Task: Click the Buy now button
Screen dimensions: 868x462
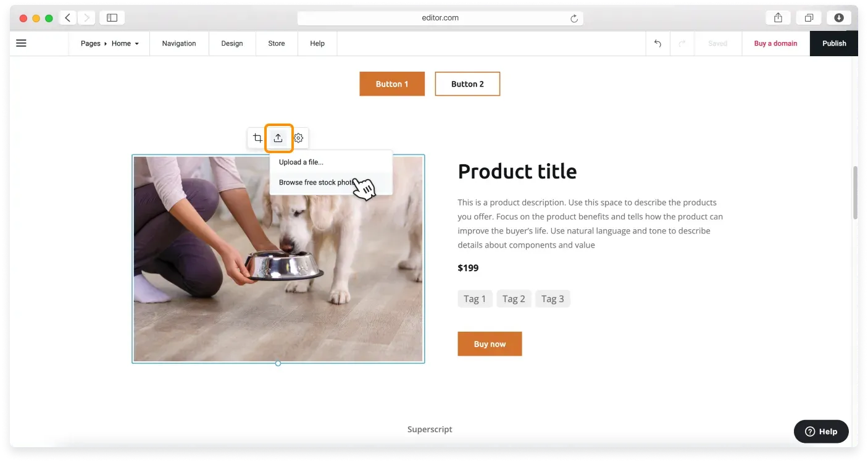Action: 490,344
